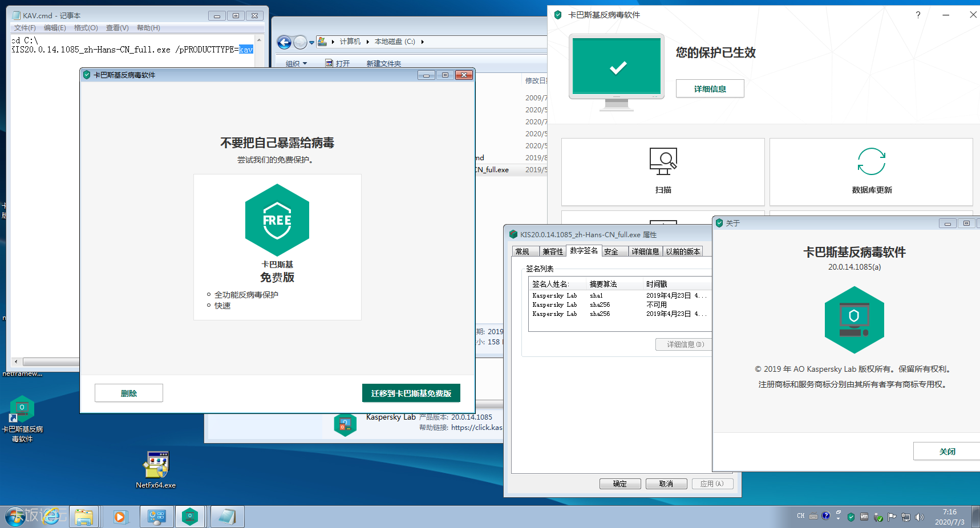Click the Explorer forward arrow button

[300, 42]
